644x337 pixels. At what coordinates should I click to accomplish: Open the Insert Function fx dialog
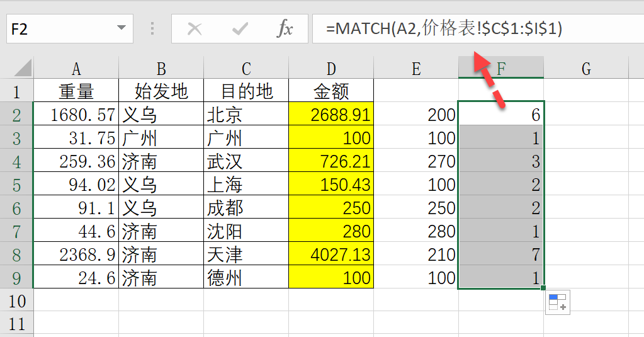285,29
